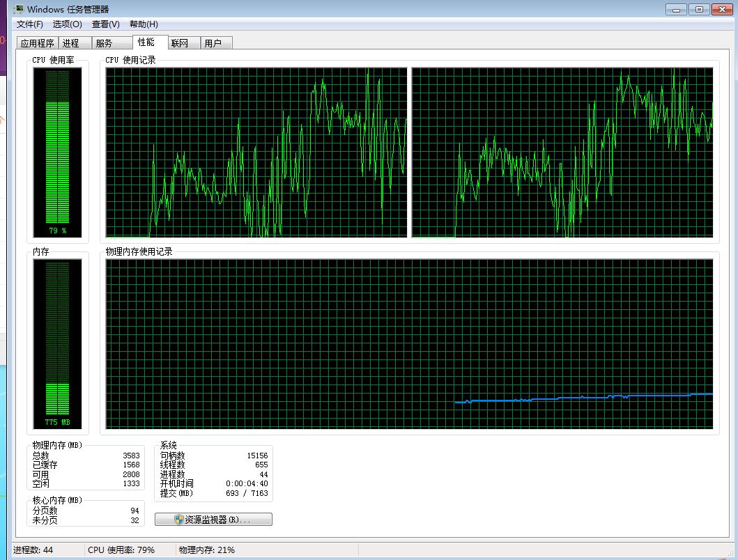This screenshot has width=738, height=560.
Task: Click the 已缓存 value 1568
Action: tap(131, 465)
